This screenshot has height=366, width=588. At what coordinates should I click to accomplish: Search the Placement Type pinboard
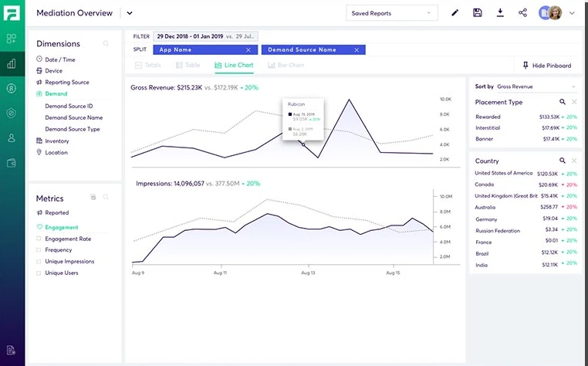562,102
